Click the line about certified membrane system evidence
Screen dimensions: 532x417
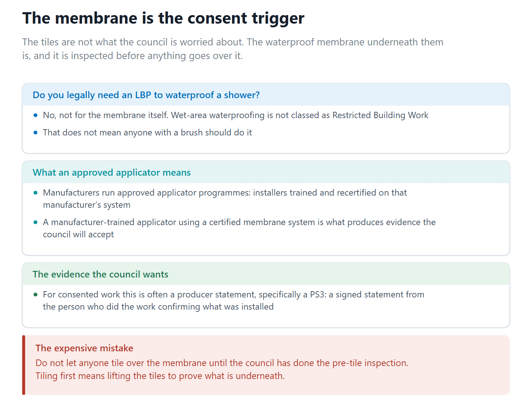click(239, 228)
